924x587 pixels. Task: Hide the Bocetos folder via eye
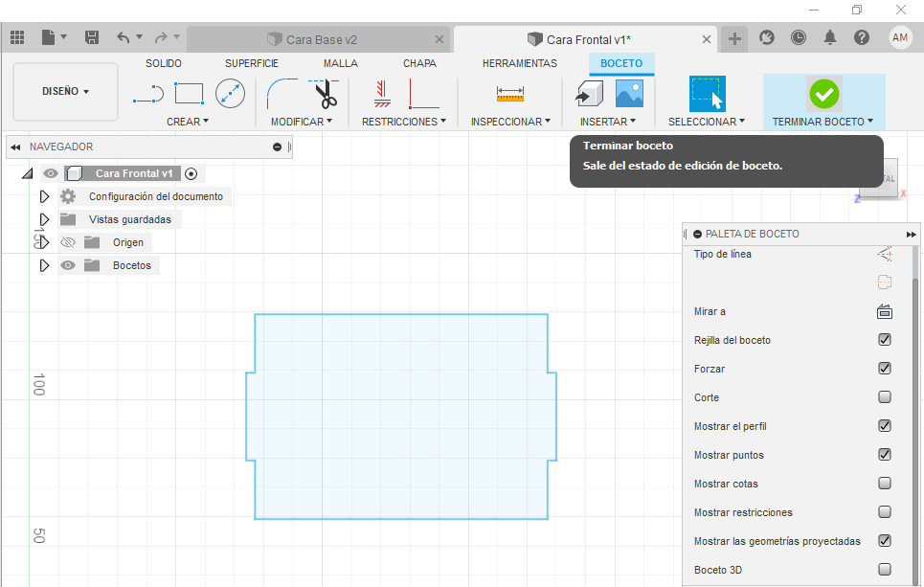(68, 265)
